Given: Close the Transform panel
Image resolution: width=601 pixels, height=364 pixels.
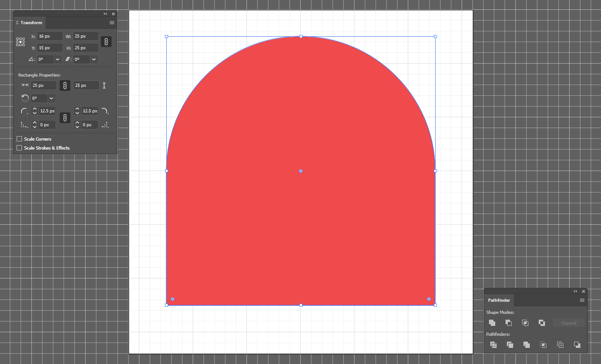Looking at the screenshot, I should pyautogui.click(x=113, y=14).
